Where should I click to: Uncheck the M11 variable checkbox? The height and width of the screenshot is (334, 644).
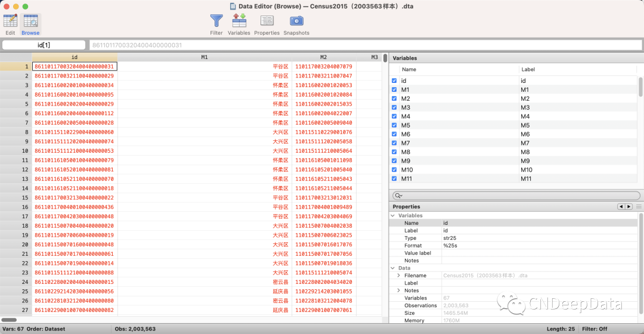[x=394, y=179]
